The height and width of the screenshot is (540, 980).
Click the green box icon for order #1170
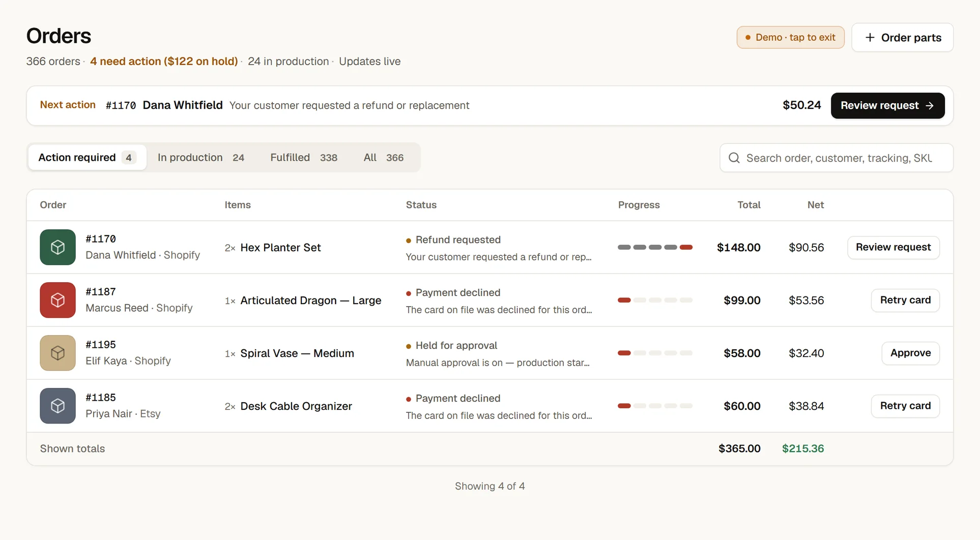[57, 247]
